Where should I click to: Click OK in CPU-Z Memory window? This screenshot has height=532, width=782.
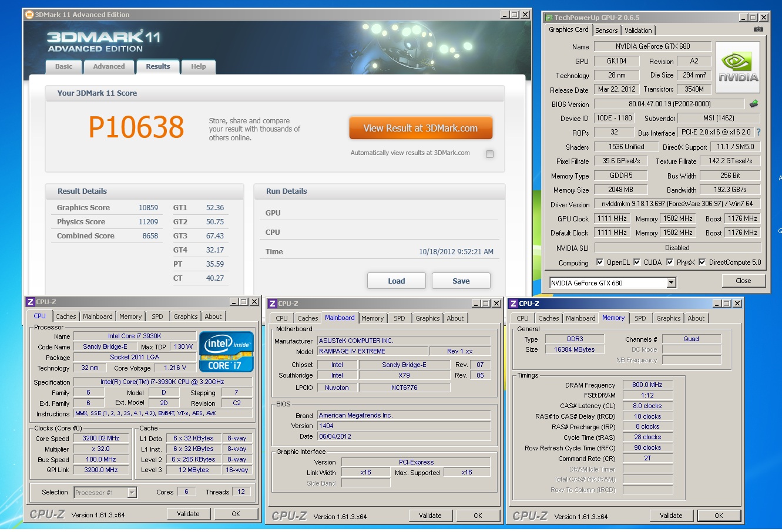tap(719, 516)
